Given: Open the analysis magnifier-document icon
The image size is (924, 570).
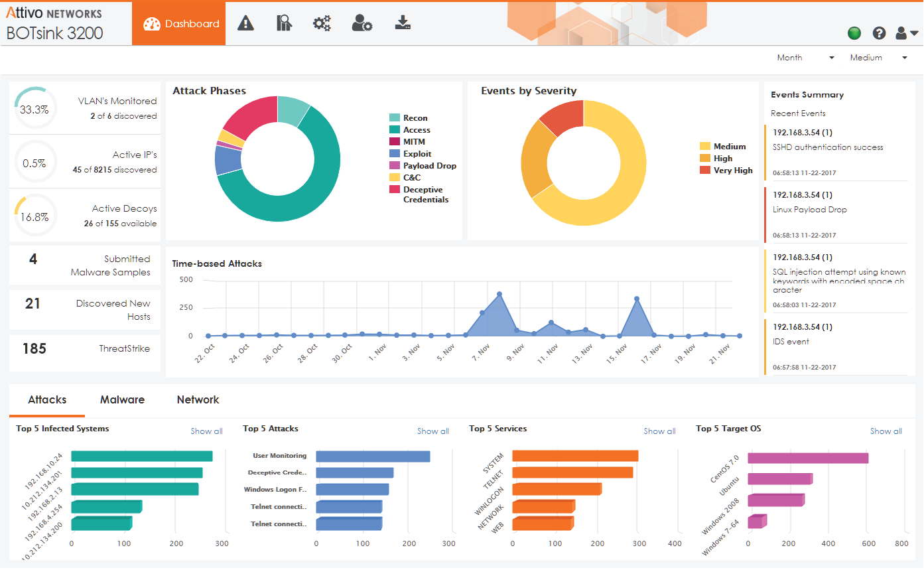Looking at the screenshot, I should [284, 24].
